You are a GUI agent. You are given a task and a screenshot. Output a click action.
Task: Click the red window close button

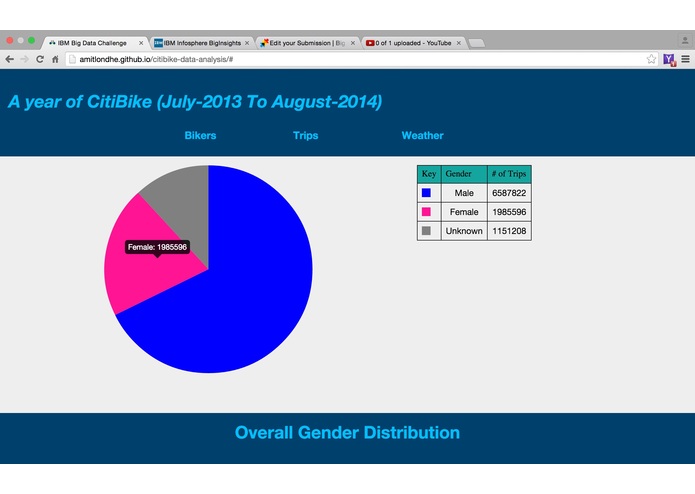[x=10, y=40]
